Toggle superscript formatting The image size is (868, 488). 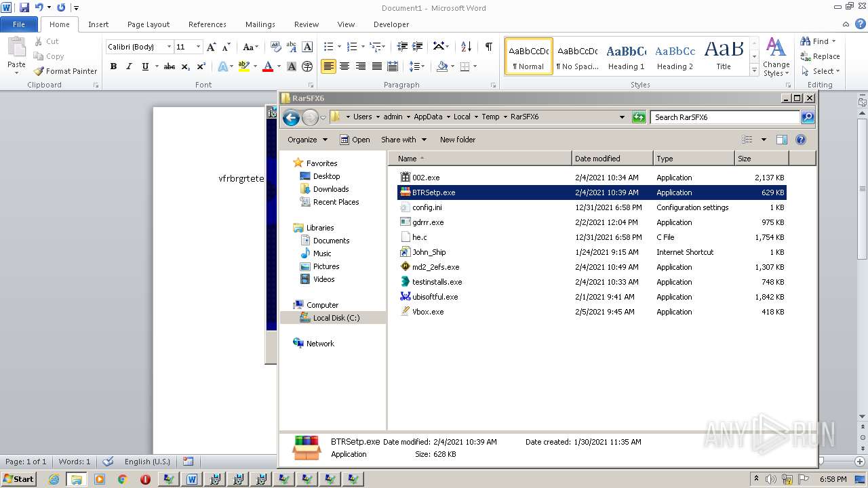tap(201, 66)
